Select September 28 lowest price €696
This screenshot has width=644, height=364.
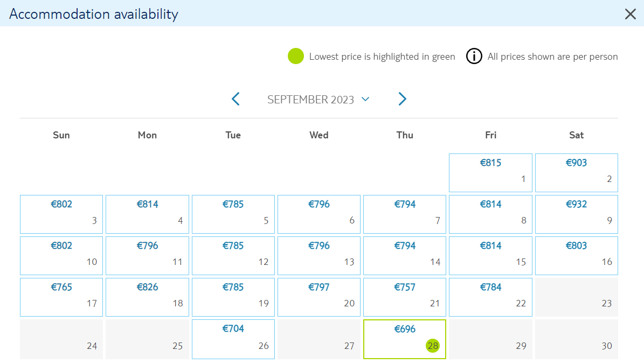pyautogui.click(x=405, y=339)
